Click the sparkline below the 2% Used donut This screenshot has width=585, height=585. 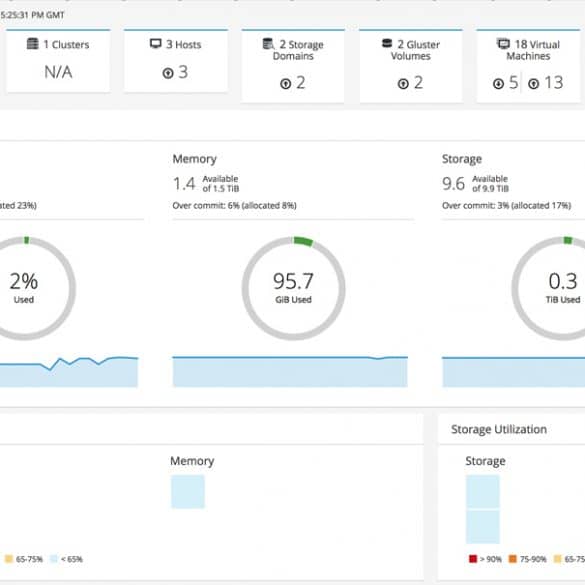pyautogui.click(x=69, y=372)
